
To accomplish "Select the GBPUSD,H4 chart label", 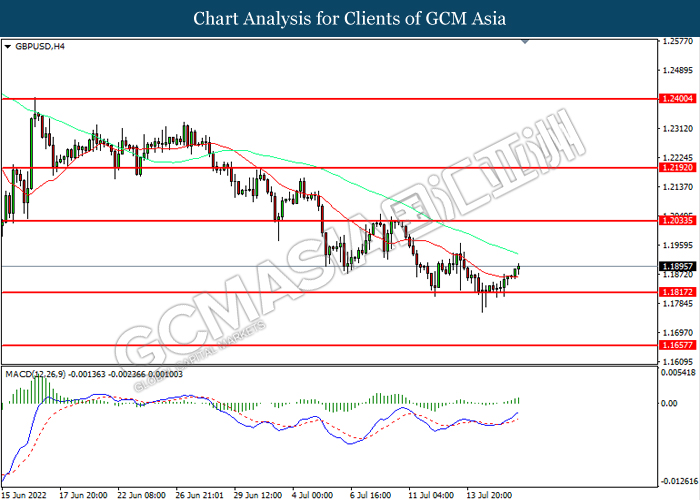I will pos(40,46).
